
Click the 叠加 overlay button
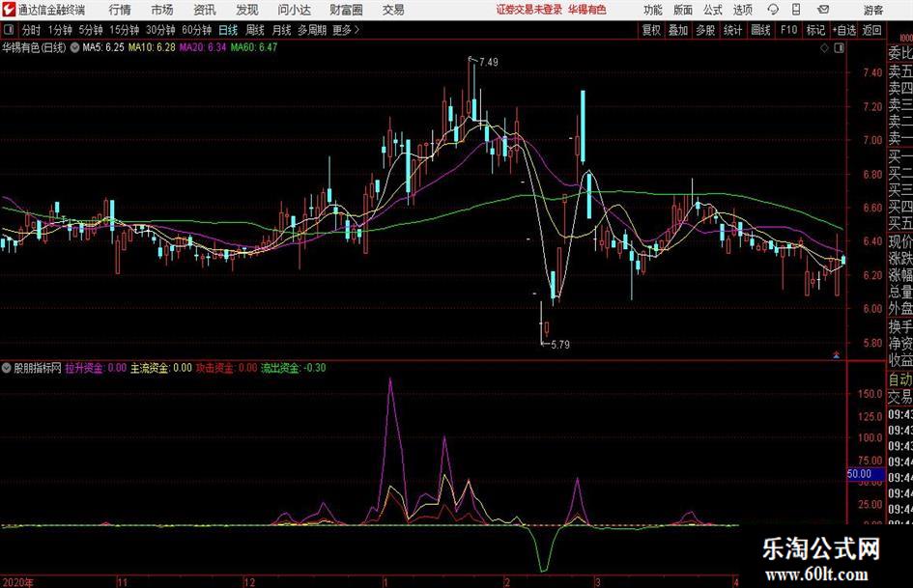coord(678,30)
